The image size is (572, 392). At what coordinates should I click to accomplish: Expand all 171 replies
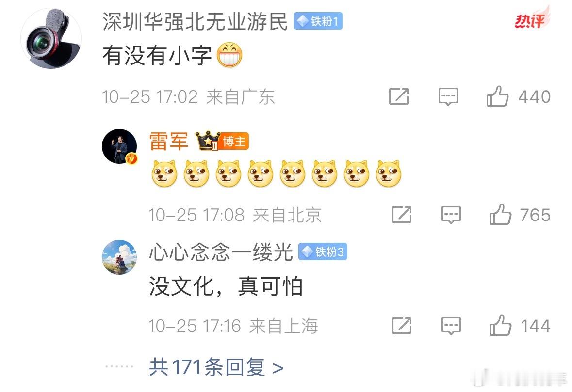216,367
